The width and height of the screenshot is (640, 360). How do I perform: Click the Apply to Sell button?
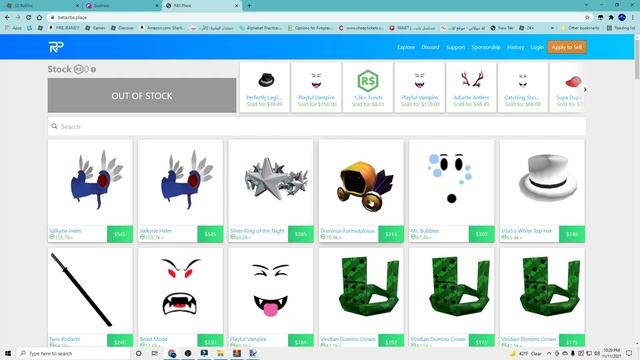[567, 47]
